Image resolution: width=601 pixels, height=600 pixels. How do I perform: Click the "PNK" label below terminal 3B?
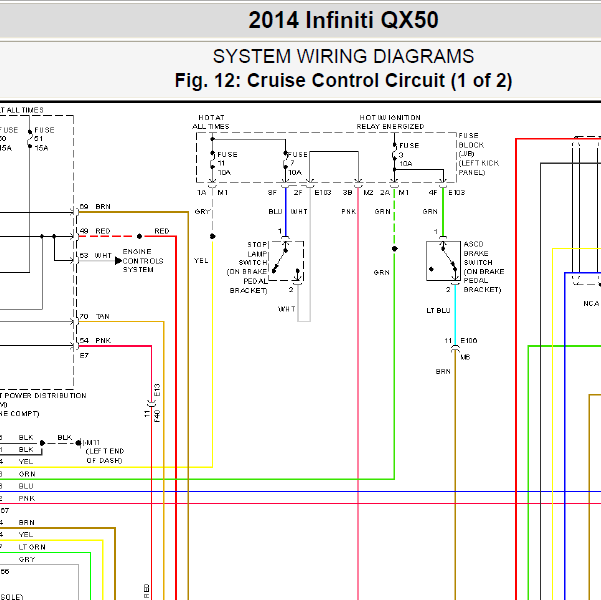pyautogui.click(x=349, y=212)
